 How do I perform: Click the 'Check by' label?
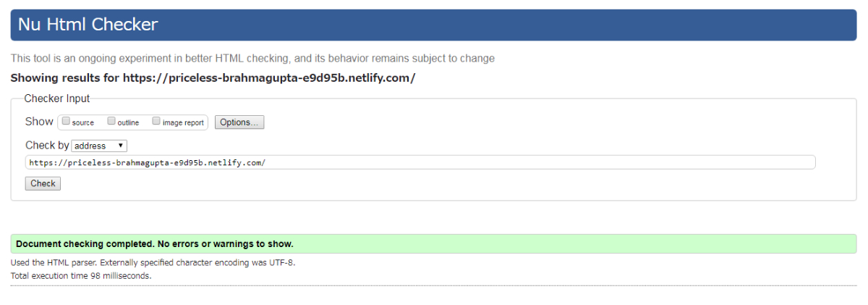coord(47,145)
